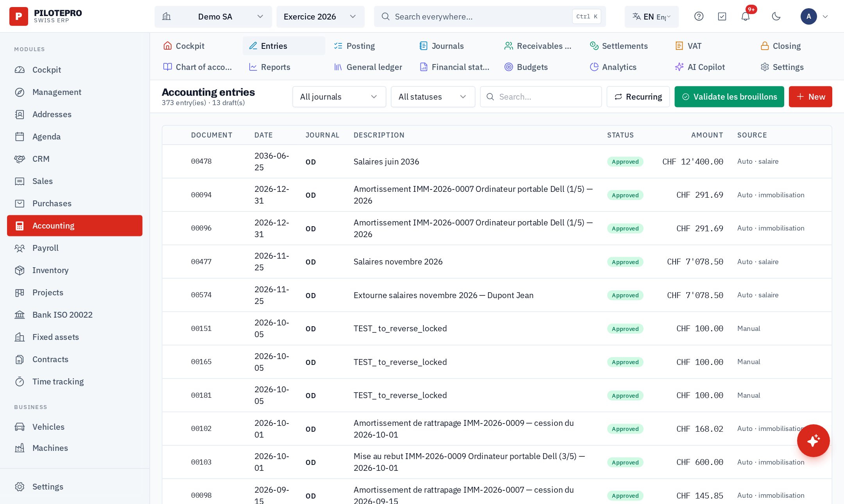Open Time tracking in the sidebar
Image resolution: width=844 pixels, height=504 pixels.
click(x=75, y=381)
